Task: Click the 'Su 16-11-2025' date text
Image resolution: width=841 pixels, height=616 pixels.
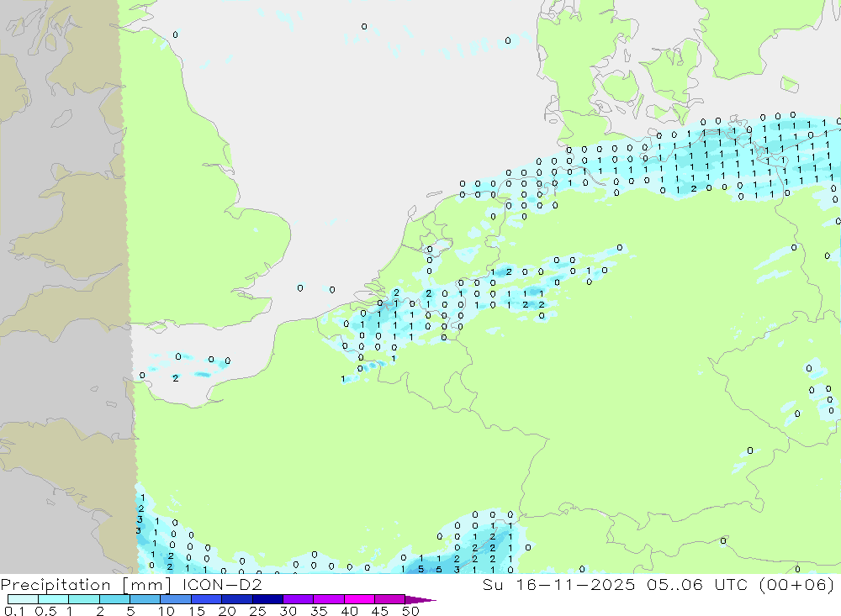Action: point(558,584)
